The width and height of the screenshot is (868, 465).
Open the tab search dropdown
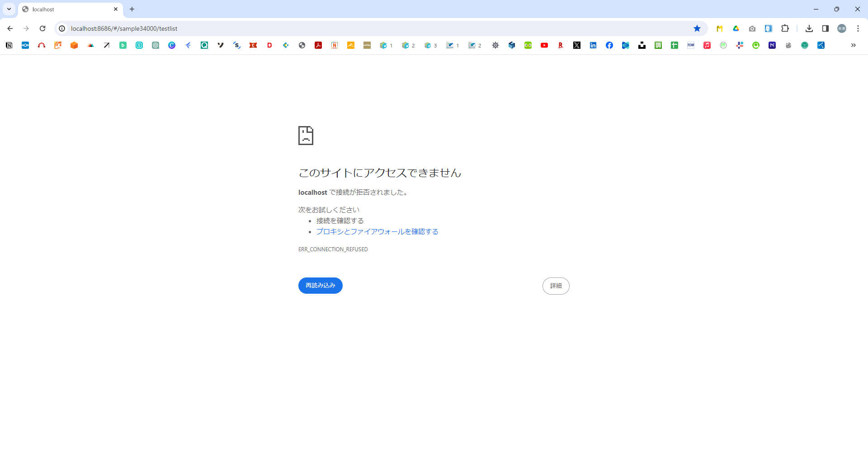(9, 9)
